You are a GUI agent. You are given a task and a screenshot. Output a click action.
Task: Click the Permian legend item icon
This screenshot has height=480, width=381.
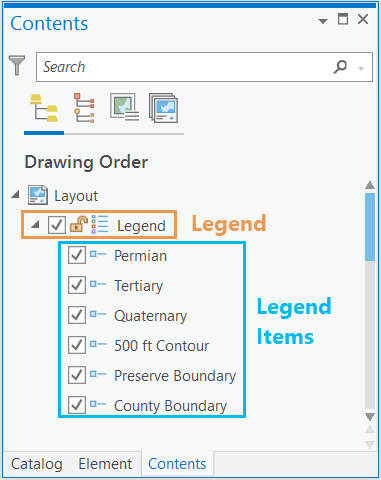pos(98,255)
